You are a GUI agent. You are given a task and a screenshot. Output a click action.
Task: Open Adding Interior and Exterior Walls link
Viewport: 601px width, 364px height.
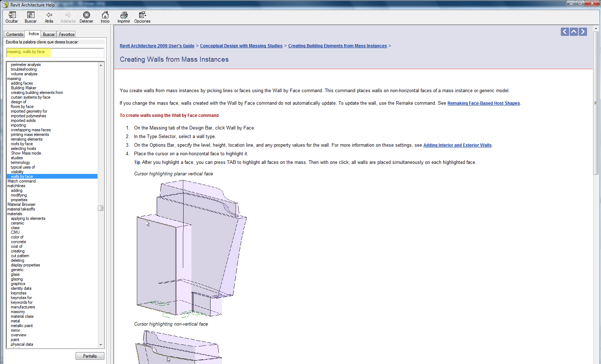coord(458,145)
